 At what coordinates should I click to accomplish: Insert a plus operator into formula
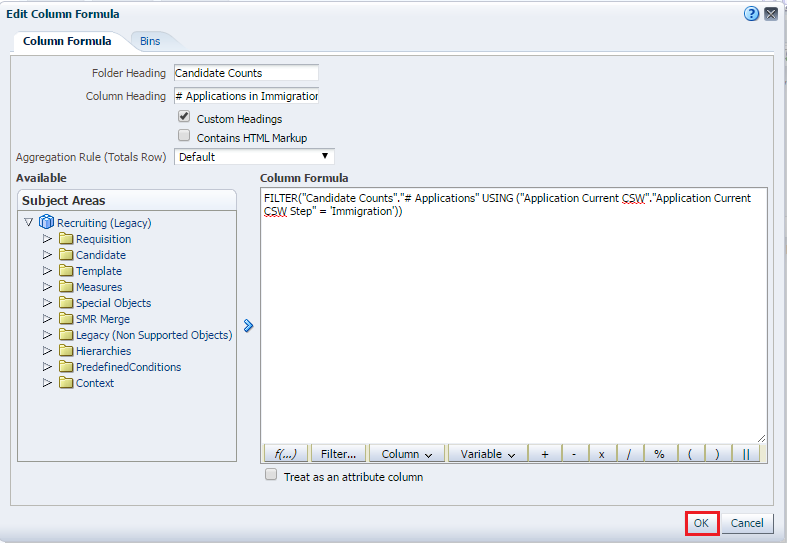(545, 454)
